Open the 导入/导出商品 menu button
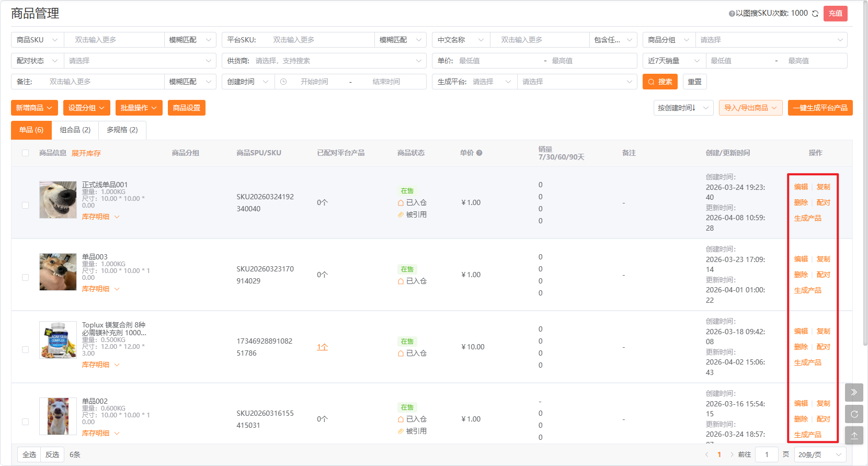 751,108
